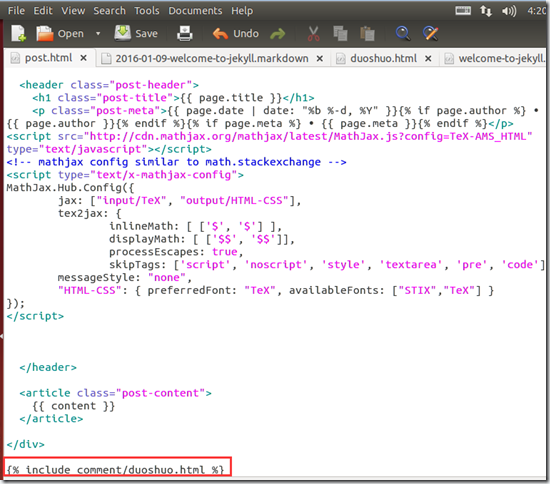
Task: Print the document using the printer icon
Action: pyautogui.click(x=185, y=33)
